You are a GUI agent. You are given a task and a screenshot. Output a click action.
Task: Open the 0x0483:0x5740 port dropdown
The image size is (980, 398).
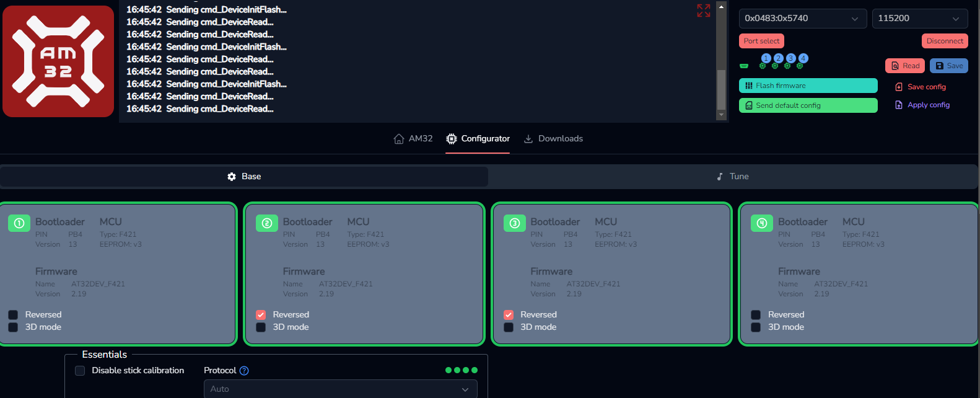[x=802, y=19]
